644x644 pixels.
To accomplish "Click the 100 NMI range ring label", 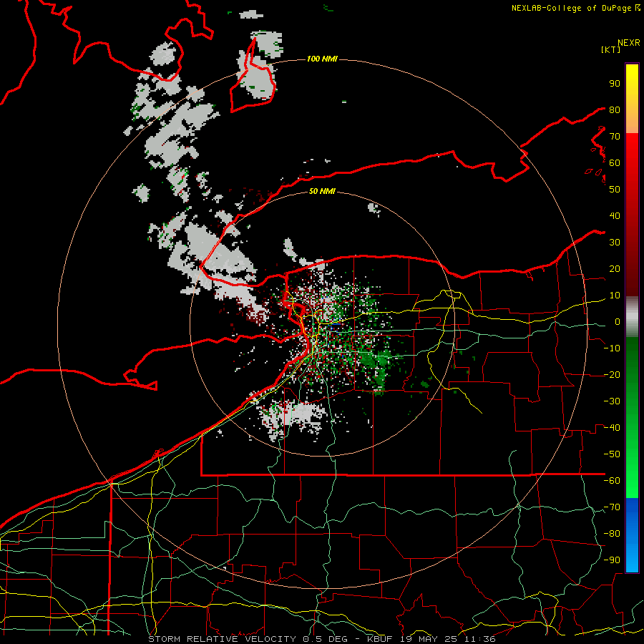I will point(322,59).
